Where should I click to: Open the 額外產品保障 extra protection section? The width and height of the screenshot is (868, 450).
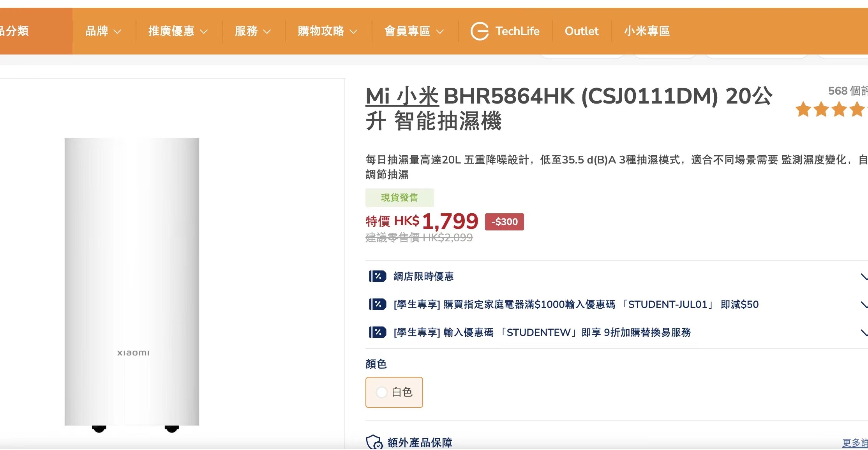tap(420, 443)
